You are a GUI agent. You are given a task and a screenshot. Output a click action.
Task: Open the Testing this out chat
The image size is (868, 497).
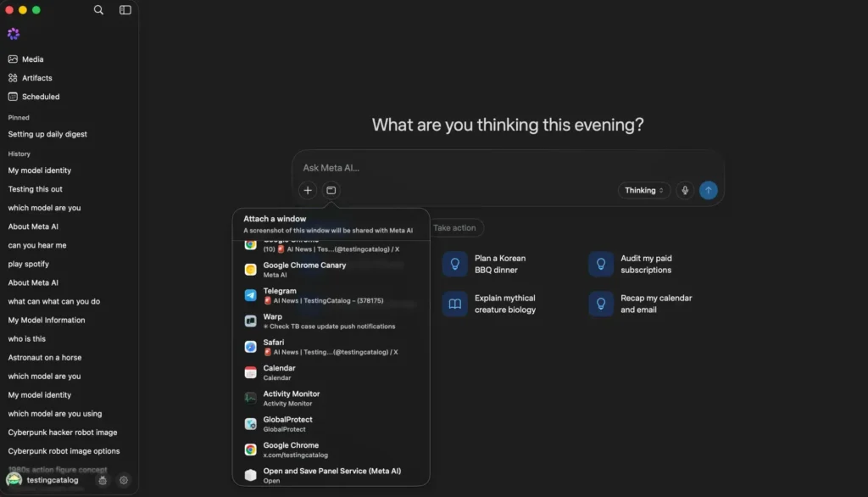click(35, 189)
